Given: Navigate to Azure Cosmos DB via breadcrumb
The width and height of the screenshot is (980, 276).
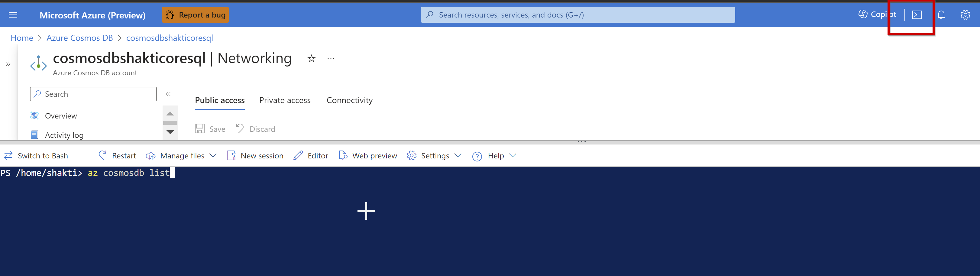Looking at the screenshot, I should click(x=79, y=38).
